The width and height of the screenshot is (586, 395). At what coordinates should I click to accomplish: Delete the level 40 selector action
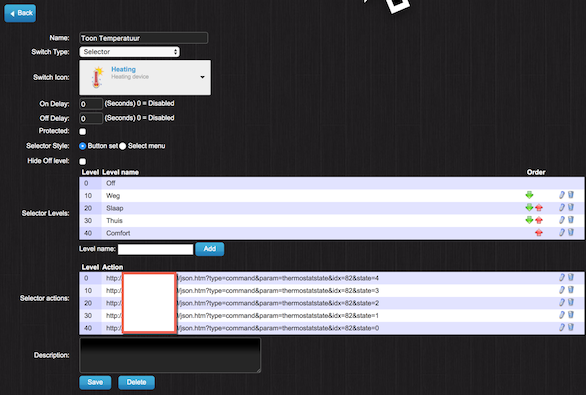click(571, 327)
